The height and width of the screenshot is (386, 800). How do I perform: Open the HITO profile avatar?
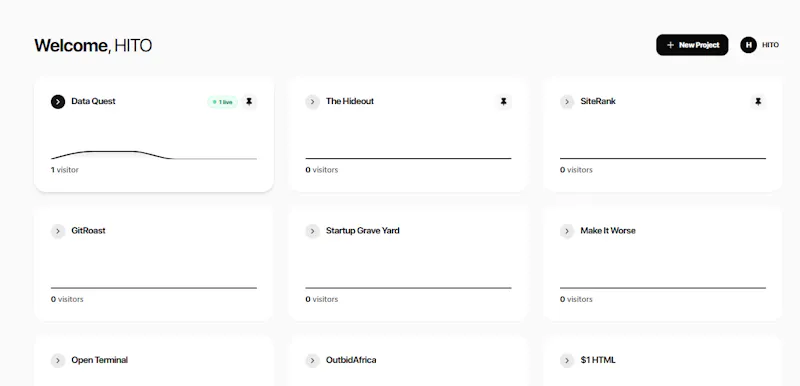point(748,45)
